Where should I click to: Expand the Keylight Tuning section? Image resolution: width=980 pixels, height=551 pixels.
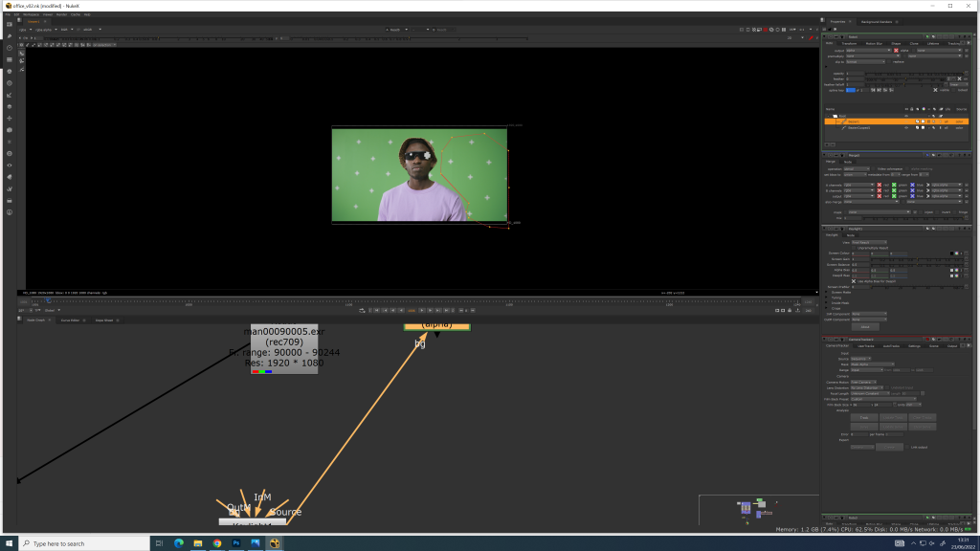[x=826, y=298]
